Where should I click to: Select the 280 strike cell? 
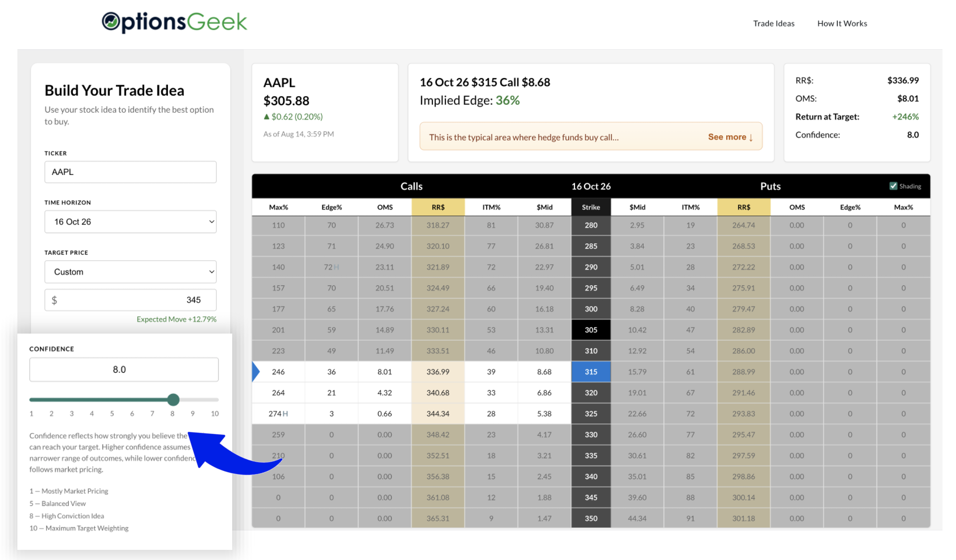click(591, 225)
